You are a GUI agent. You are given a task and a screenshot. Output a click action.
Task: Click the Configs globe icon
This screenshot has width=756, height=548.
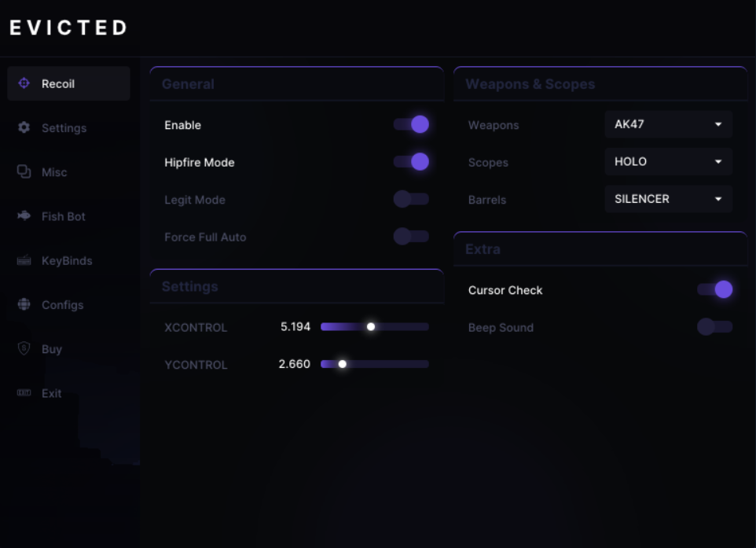point(24,304)
